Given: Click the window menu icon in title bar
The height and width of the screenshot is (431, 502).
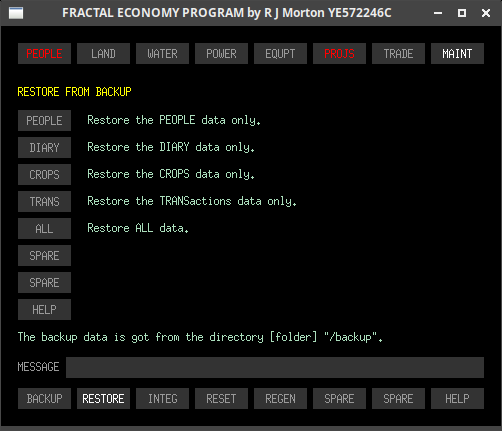Looking at the screenshot, I should (x=16, y=13).
